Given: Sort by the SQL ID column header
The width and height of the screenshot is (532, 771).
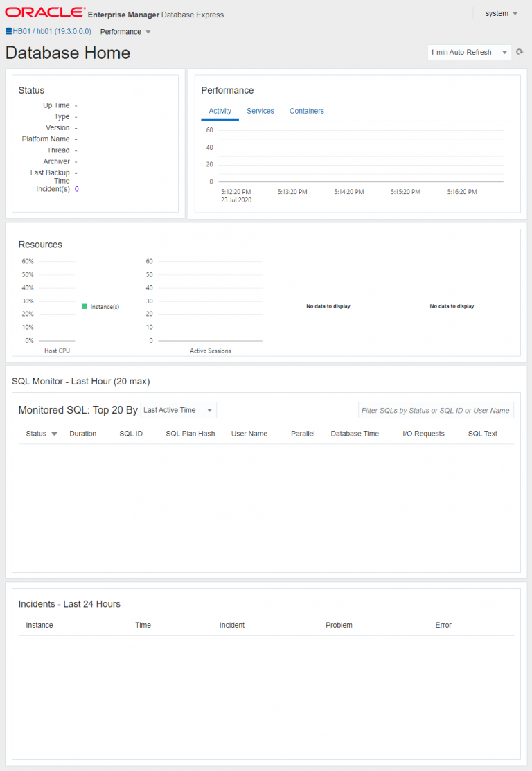Looking at the screenshot, I should [x=131, y=434].
